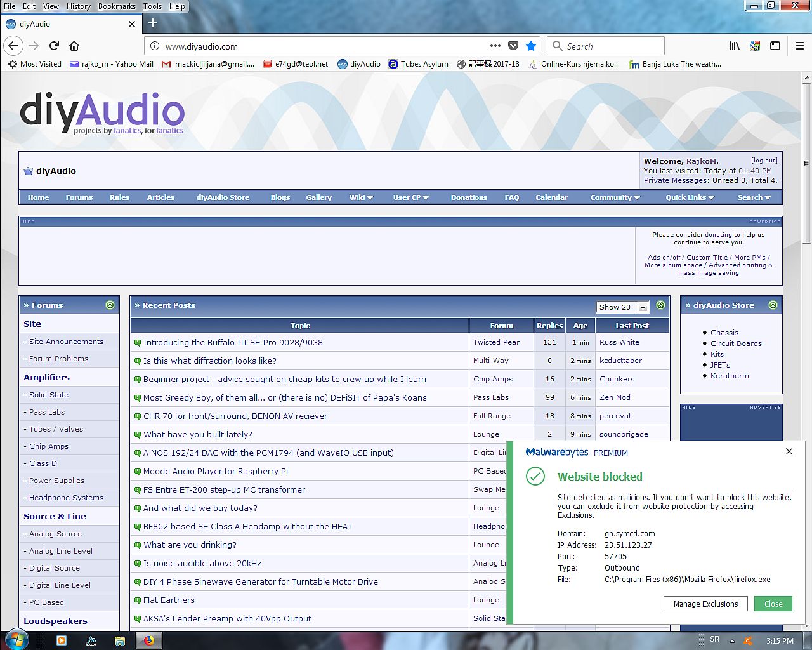Hide the top advertisement banner

pos(27,222)
